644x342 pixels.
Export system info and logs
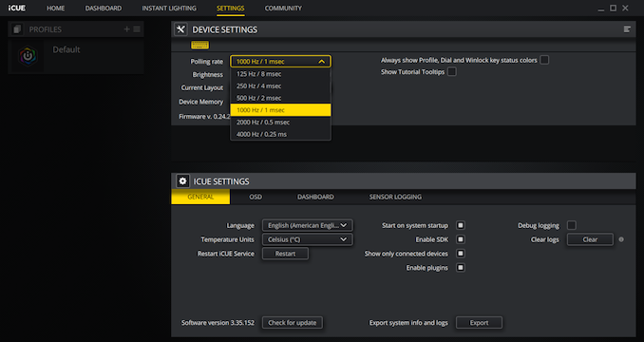coord(479,323)
